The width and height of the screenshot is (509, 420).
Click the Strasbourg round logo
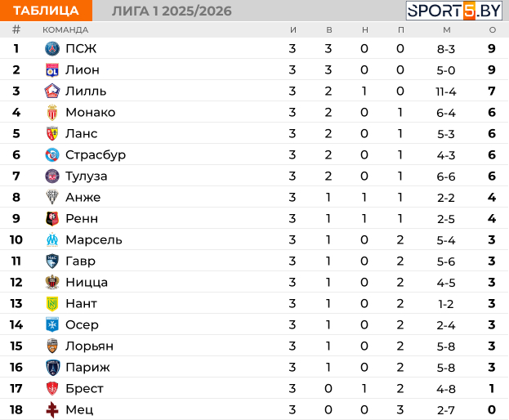[52, 154]
